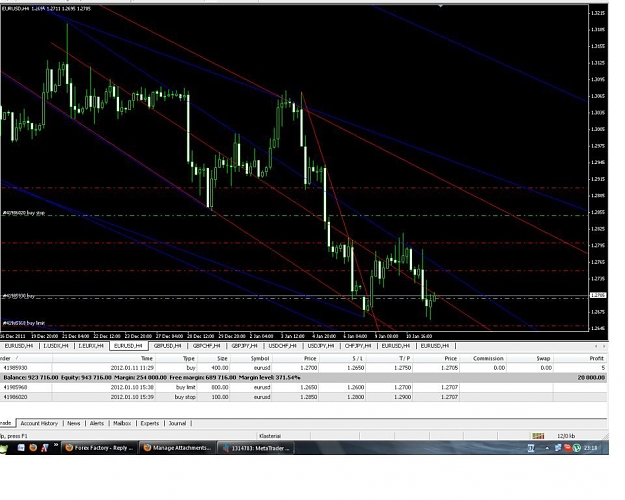Screen dimensions: 625x500
Task: Open the Account History terminal tab
Action: pyautogui.click(x=39, y=423)
